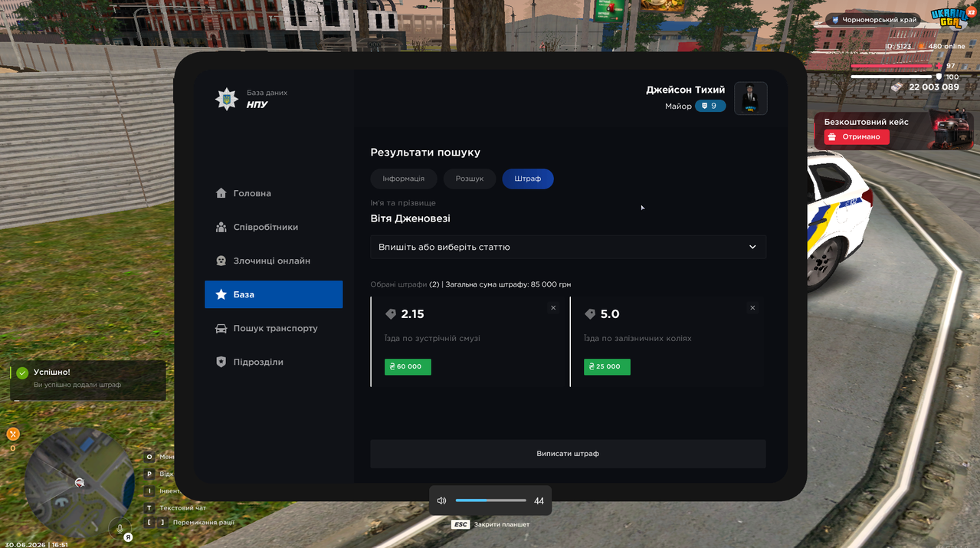This screenshot has width=980, height=548.
Task: Click the НПУ police badge logo
Action: point(227,99)
